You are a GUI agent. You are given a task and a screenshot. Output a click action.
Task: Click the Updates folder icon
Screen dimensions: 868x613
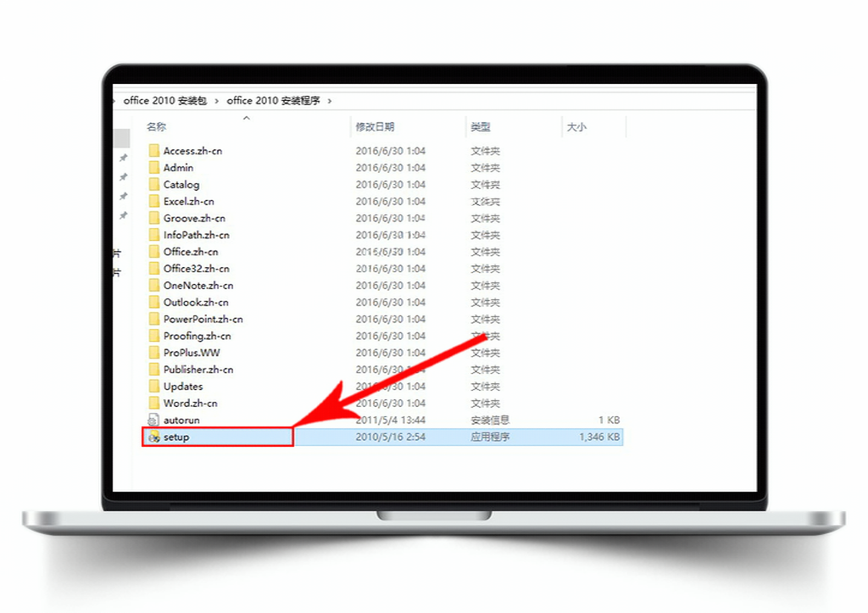[x=154, y=386]
